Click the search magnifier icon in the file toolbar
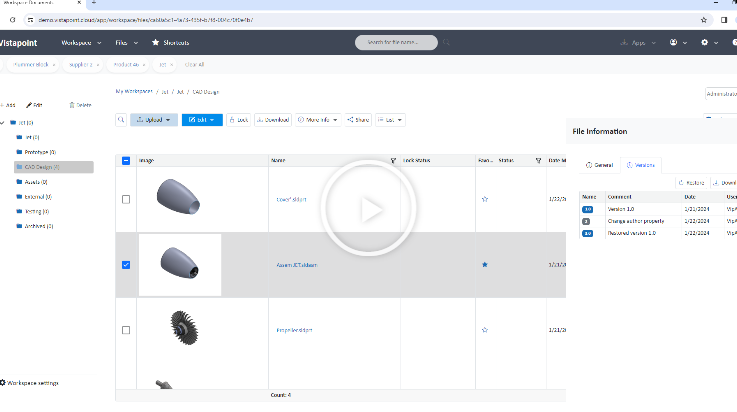The height and width of the screenshot is (412, 737). point(121,119)
